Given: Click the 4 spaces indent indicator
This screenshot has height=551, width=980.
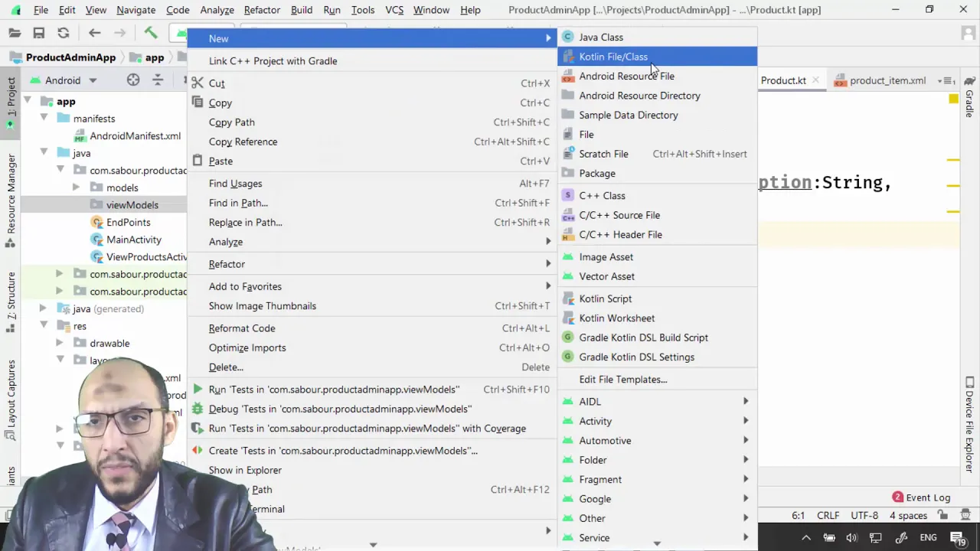Looking at the screenshot, I should point(908,516).
